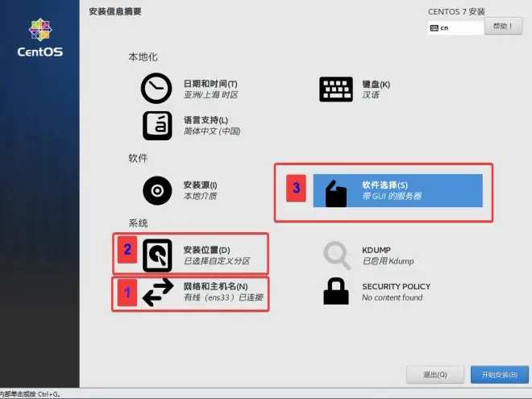532x399 pixels.
Task: Open 安装源(I) settings
Action: pyautogui.click(x=200, y=185)
